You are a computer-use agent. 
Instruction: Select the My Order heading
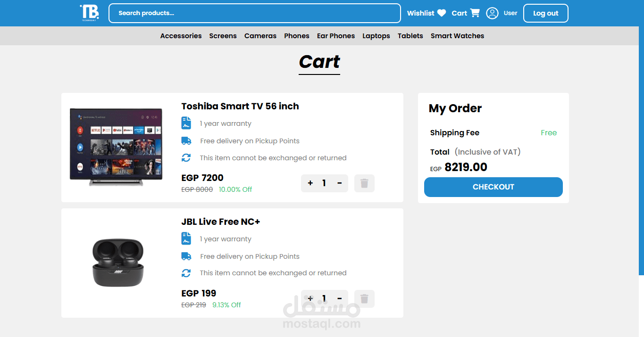[x=455, y=108]
